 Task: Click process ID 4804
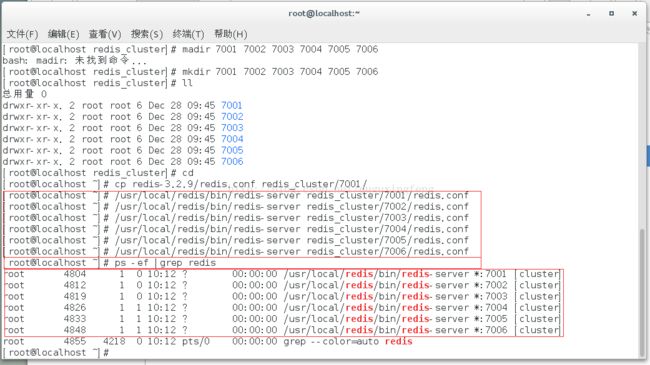pyautogui.click(x=75, y=274)
